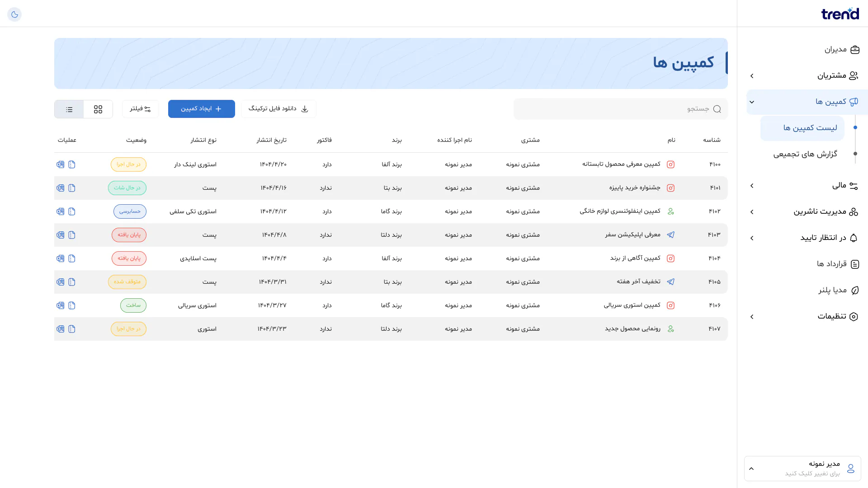Image resolution: width=868 pixels, height=488 pixels.
Task: Open the فیلتر filter button
Action: pos(141,109)
